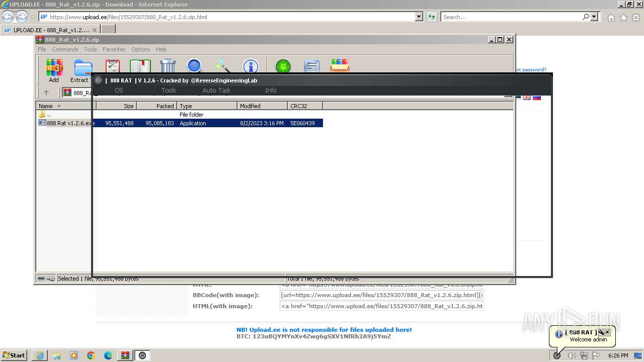
Task: Sort archive list by CRC32 column
Action: (305, 106)
